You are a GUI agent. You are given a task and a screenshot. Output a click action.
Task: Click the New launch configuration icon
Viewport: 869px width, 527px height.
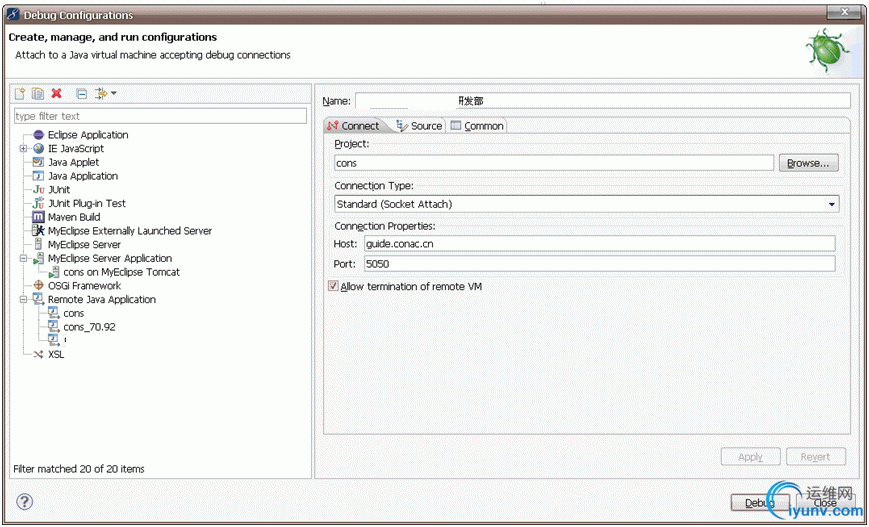pos(20,94)
